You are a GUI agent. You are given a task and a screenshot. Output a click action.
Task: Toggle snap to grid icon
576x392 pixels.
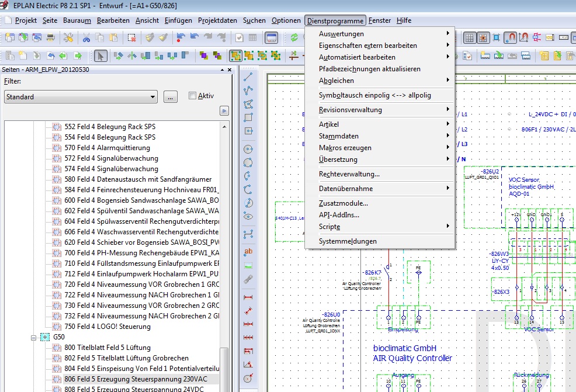pyautogui.click(x=483, y=37)
